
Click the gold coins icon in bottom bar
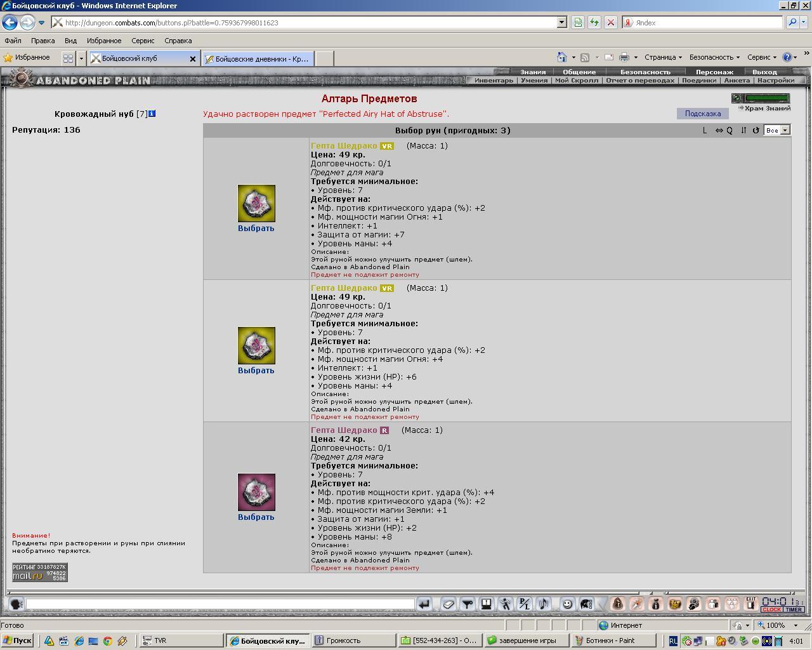coord(675,604)
